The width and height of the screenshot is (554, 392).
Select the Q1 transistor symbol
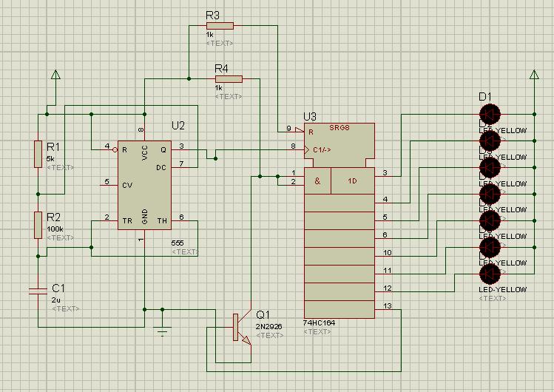[242, 328]
